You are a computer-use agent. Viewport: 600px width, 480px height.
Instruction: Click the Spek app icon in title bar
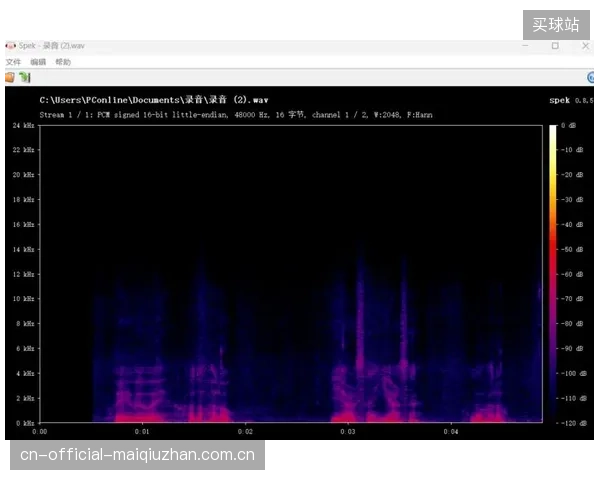coord(10,46)
